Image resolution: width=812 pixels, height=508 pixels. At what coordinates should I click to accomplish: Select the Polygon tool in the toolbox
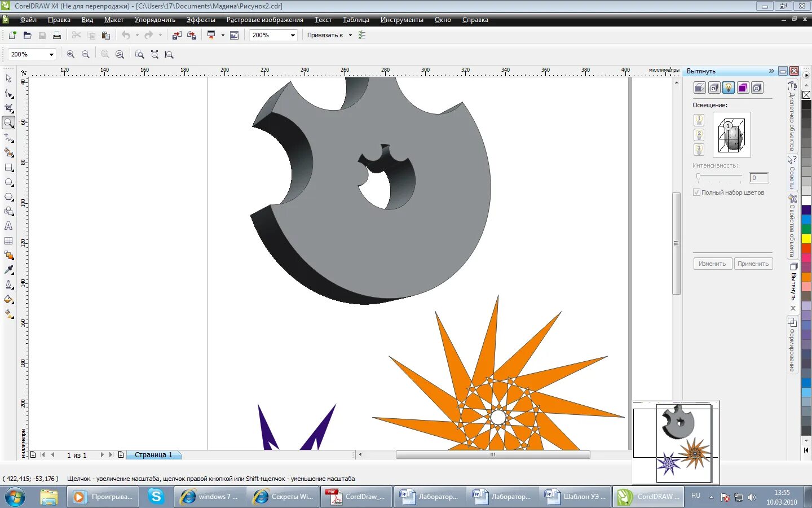[8, 197]
